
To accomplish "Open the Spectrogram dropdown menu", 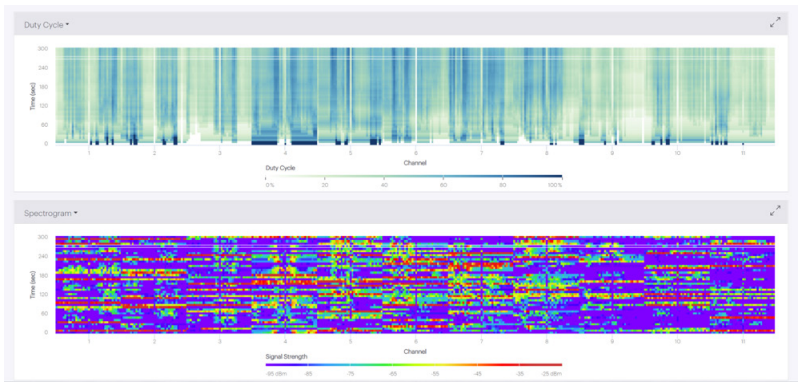I will pos(51,213).
